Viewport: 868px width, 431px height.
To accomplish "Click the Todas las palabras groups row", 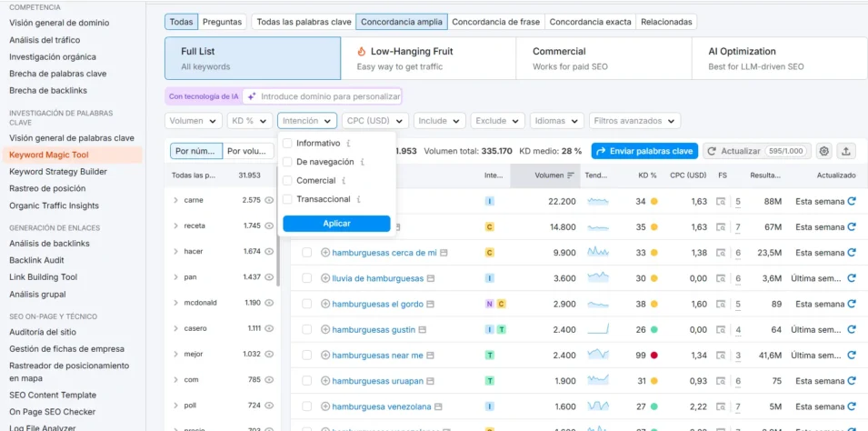I will [222, 175].
